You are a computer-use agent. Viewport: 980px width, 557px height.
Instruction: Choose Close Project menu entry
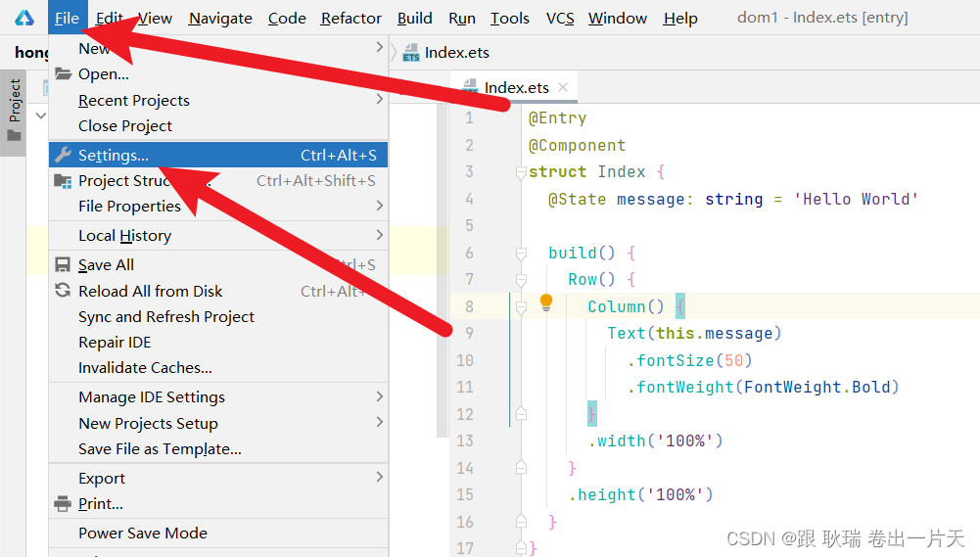218,125
